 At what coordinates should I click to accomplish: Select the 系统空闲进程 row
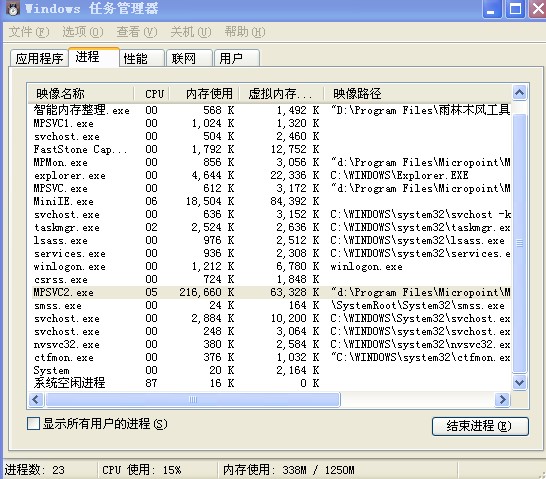(272, 383)
